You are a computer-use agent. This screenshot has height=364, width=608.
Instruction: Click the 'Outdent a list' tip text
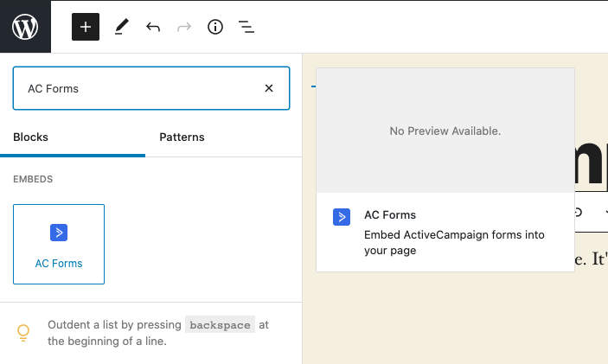pos(157,333)
